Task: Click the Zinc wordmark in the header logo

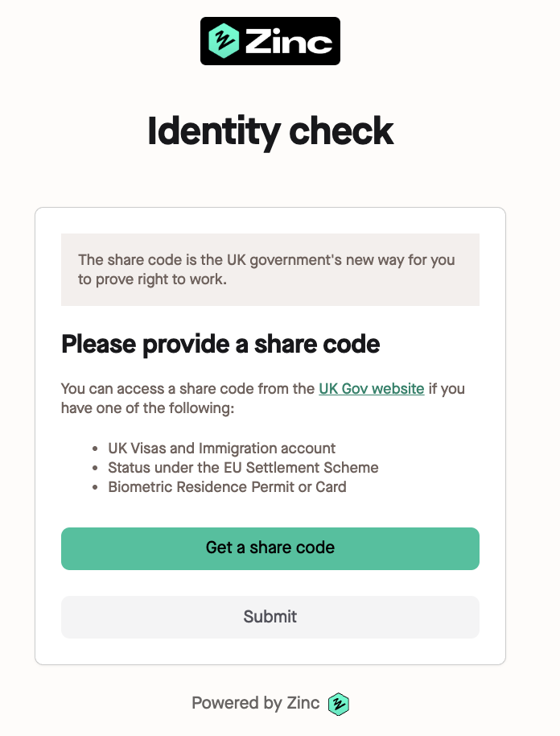Action: (288, 41)
